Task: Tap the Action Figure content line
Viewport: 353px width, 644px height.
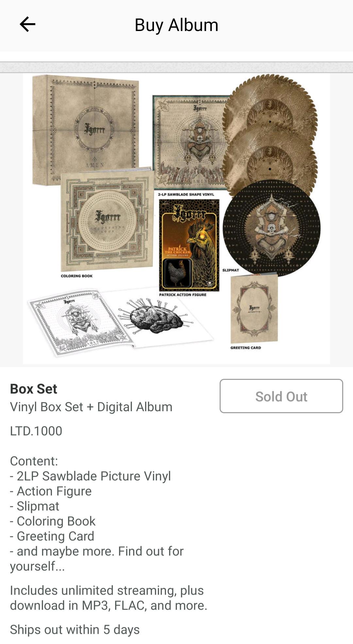Action: [51, 491]
